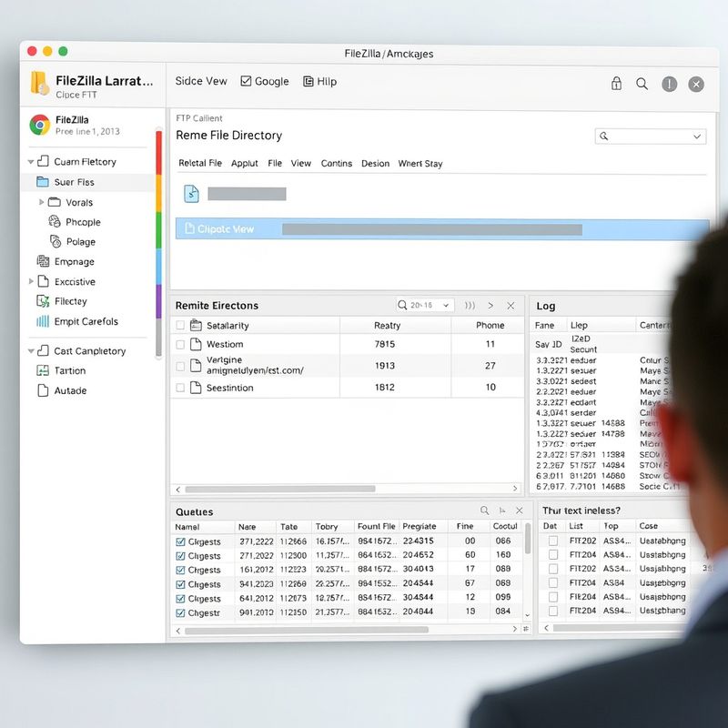Click the blue document icon under Relctal File
The image size is (728, 728).
point(191,194)
